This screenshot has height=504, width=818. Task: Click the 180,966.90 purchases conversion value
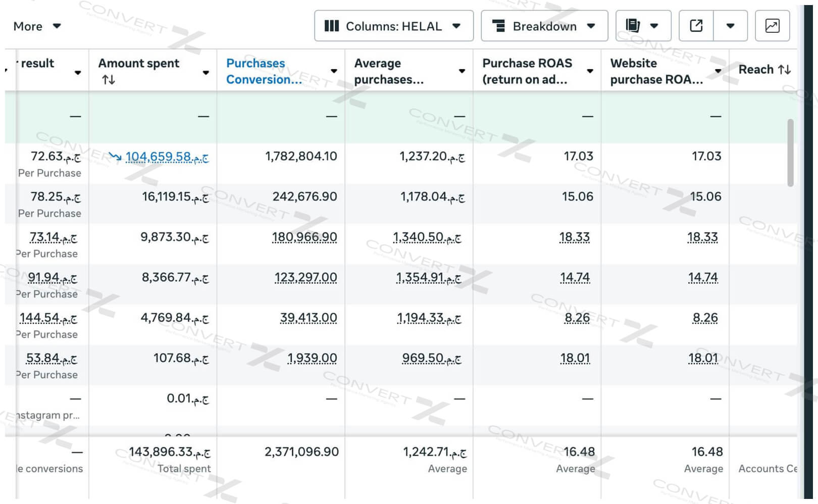304,237
